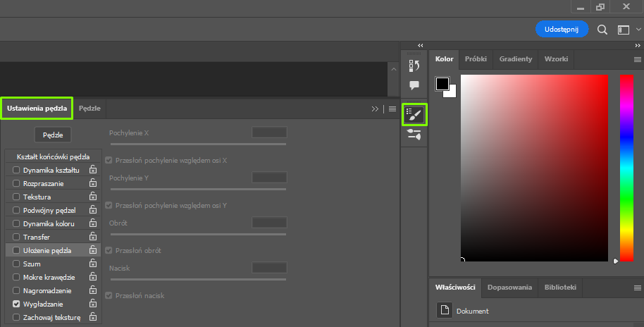This screenshot has width=644, height=327.
Task: Toggle lock for Szum
Action: click(93, 264)
